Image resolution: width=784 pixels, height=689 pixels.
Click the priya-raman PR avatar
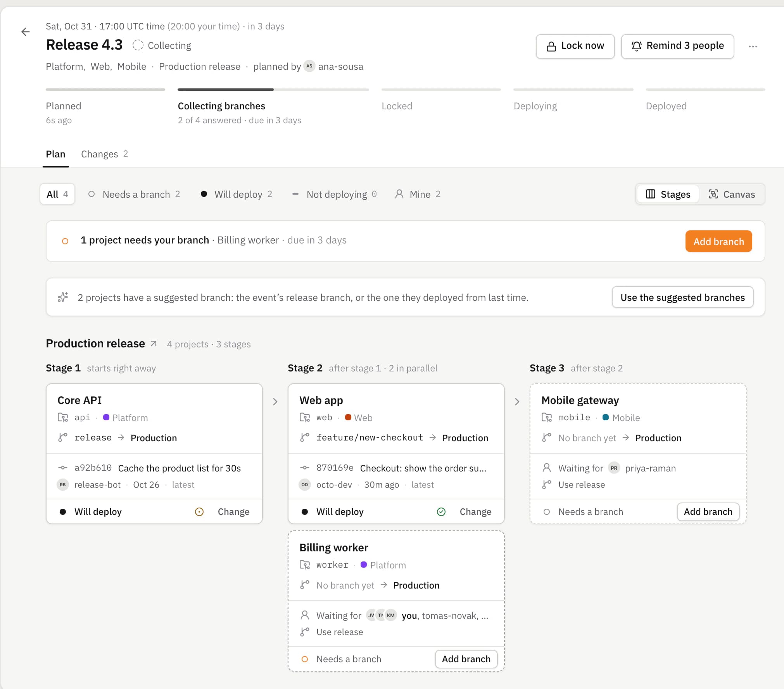[614, 468]
